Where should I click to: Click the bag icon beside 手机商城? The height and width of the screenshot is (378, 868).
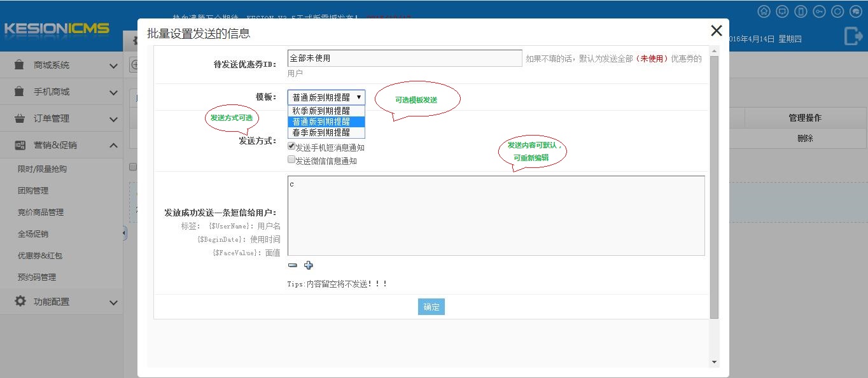20,92
